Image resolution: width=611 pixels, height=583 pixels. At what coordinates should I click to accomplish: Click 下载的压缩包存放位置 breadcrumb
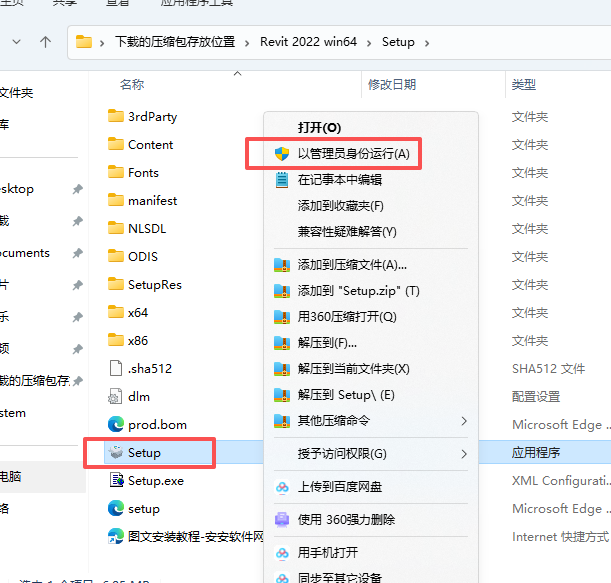(175, 41)
